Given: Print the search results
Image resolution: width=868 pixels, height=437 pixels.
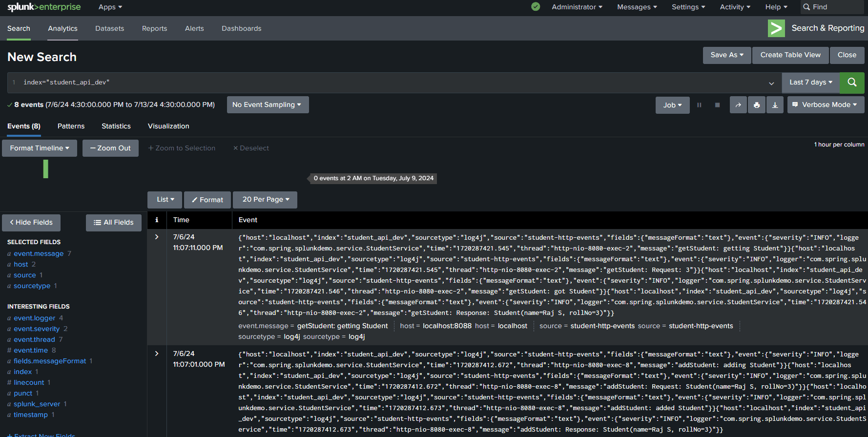Looking at the screenshot, I should click(756, 105).
